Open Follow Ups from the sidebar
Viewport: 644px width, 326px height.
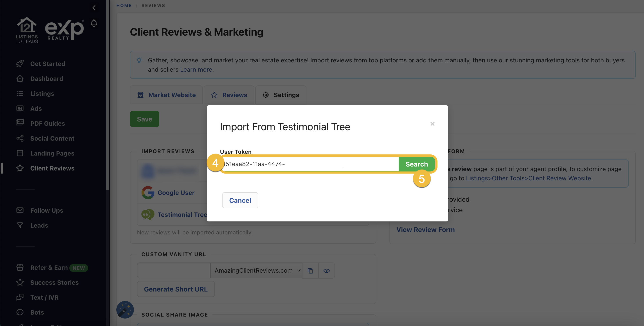tap(47, 210)
